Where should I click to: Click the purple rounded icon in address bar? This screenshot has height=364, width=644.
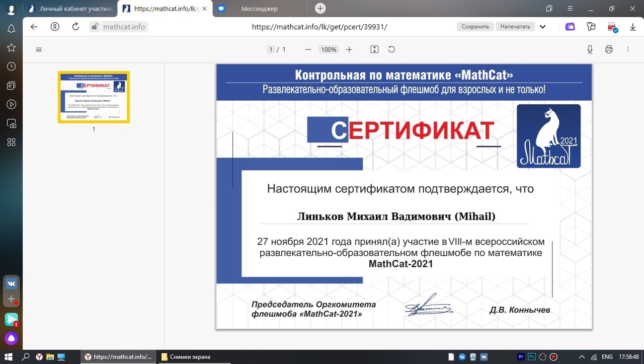coord(570,27)
